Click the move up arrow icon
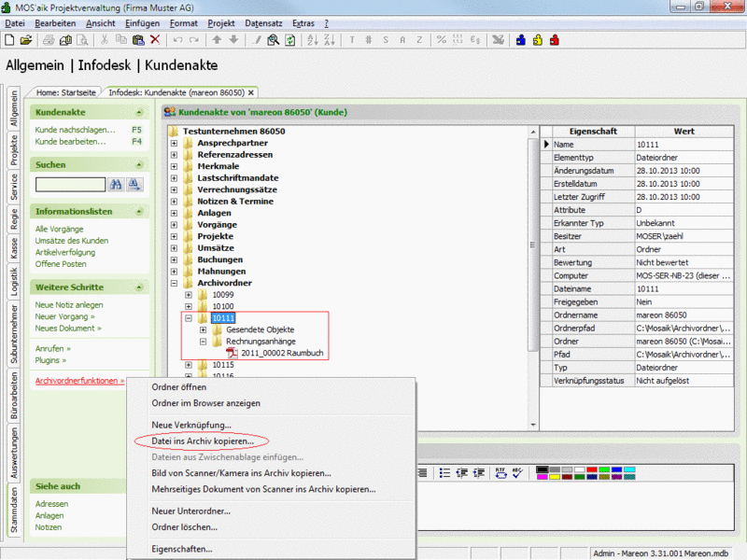 click(217, 39)
